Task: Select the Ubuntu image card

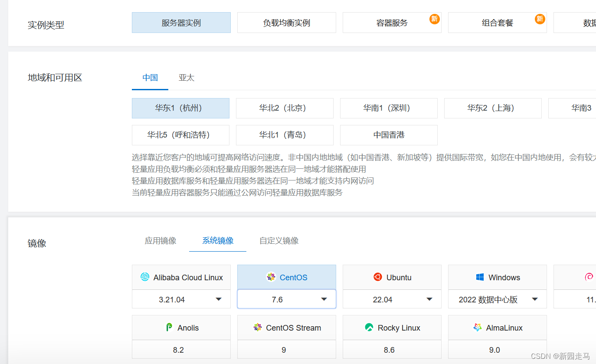Action: [x=392, y=277]
